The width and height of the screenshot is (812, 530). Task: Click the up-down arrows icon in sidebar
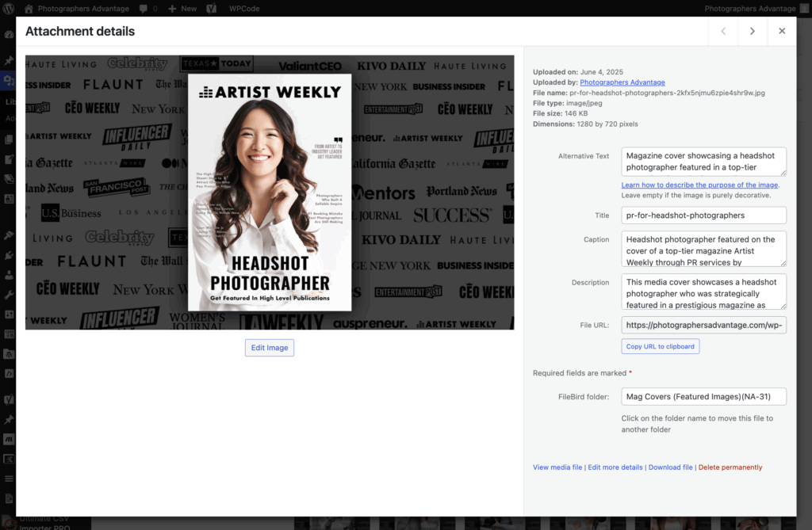tap(9, 315)
